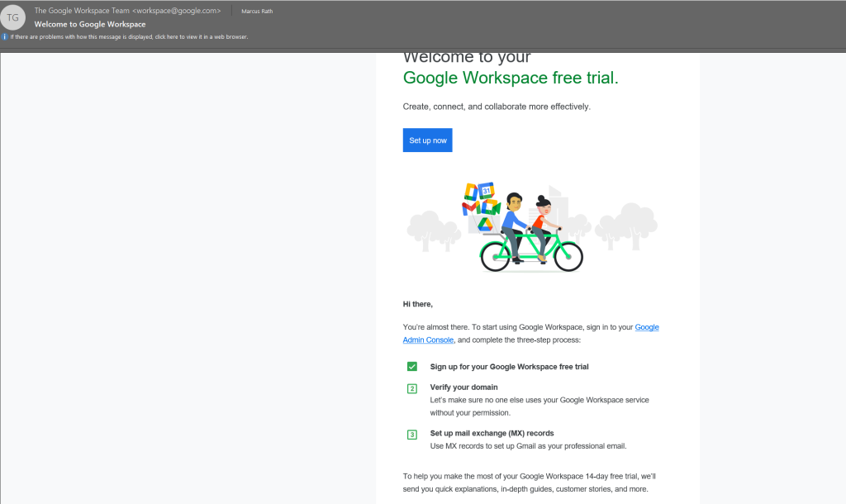Click the green checkmark step icon

411,366
